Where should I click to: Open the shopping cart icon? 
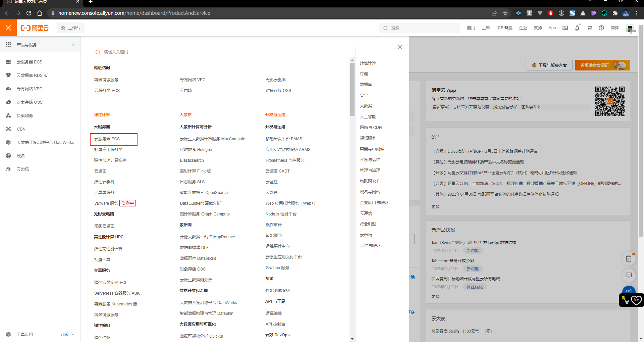pyautogui.click(x=589, y=28)
